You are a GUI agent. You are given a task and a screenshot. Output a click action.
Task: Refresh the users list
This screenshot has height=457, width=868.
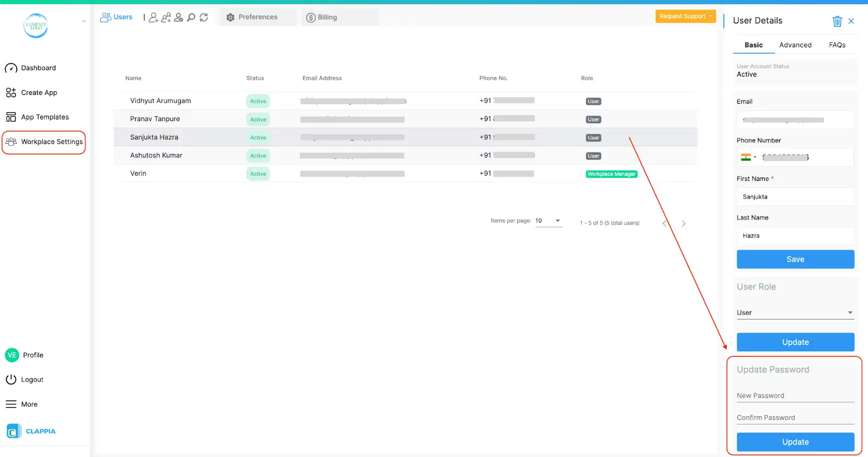tap(204, 17)
